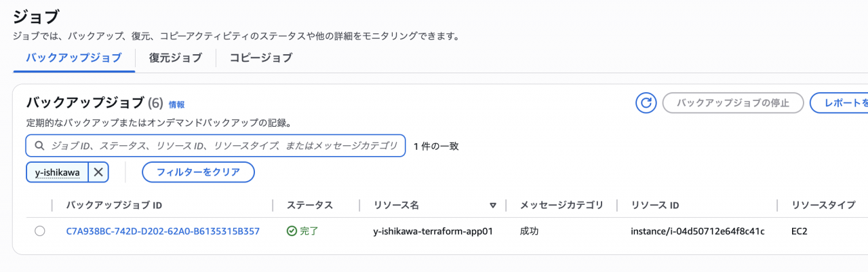Remove the y-ishikawa filter chip
The height and width of the screenshot is (272, 868).
[x=98, y=172]
